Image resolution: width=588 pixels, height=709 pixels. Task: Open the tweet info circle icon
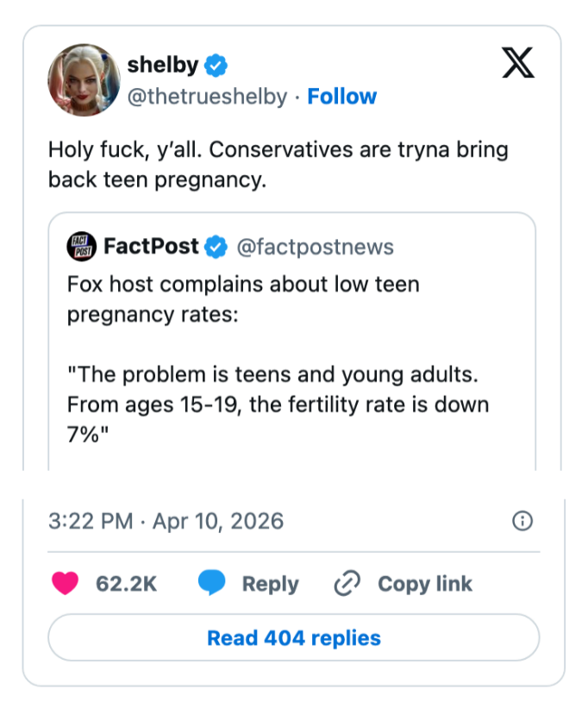pos(522,521)
